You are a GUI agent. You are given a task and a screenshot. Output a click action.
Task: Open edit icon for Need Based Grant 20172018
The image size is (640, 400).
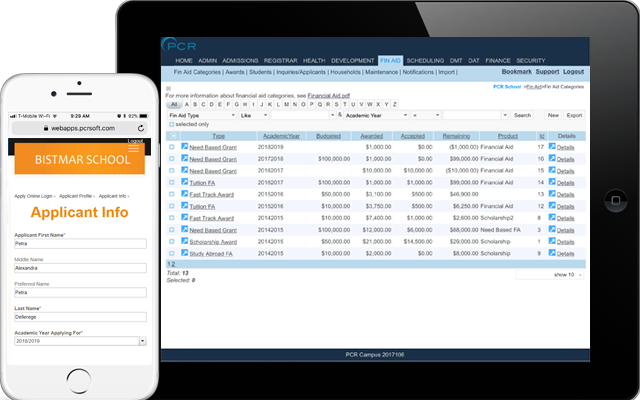pos(184,158)
